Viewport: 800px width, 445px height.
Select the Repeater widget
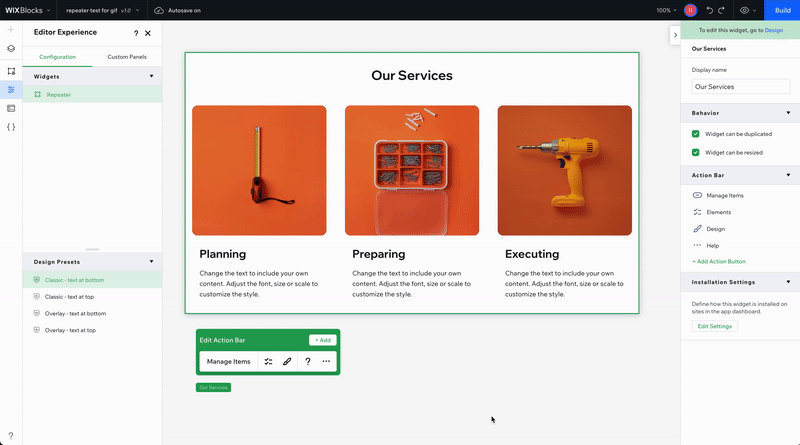92,94
